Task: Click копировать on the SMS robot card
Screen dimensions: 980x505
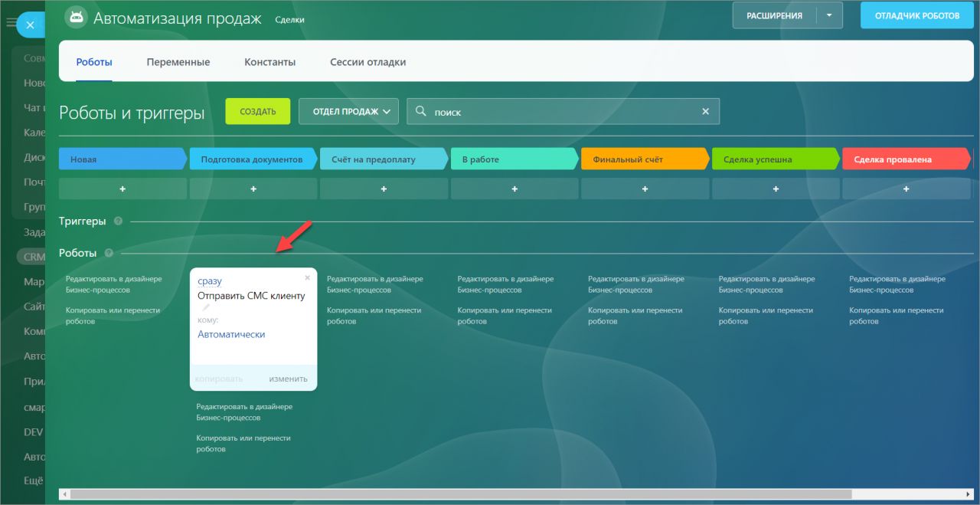Action: 219,379
